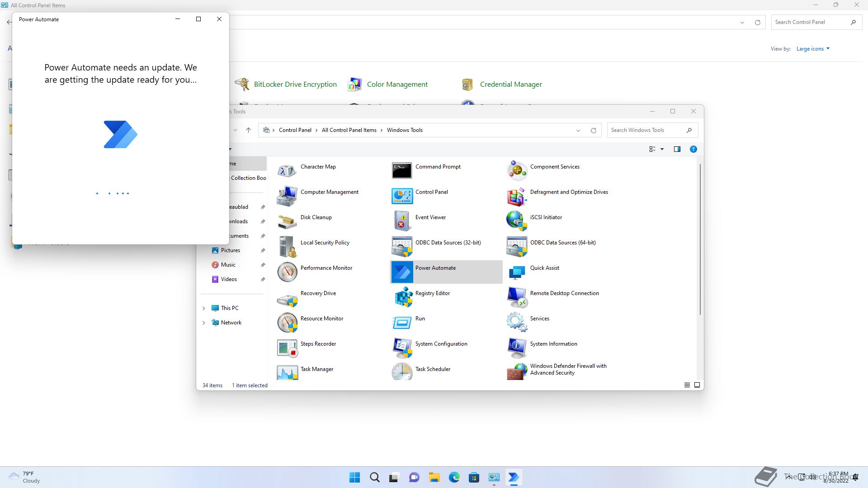Open Task Manager icon

point(287,371)
